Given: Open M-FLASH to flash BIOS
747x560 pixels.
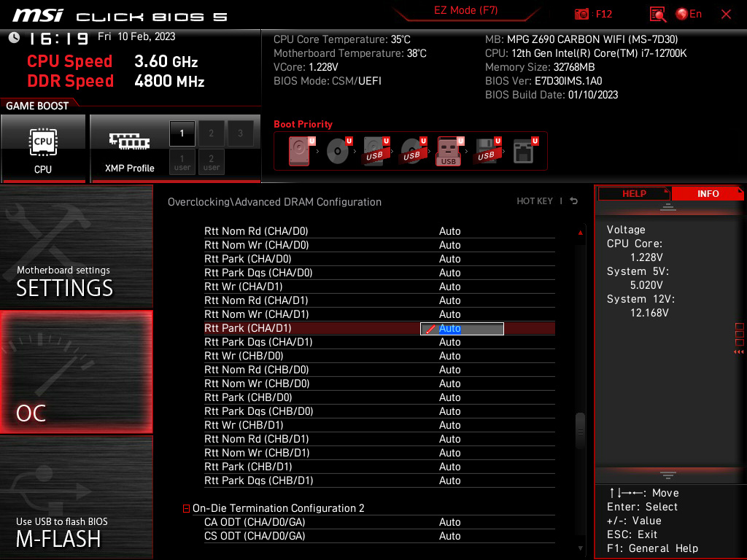Looking at the screenshot, I should (76, 497).
